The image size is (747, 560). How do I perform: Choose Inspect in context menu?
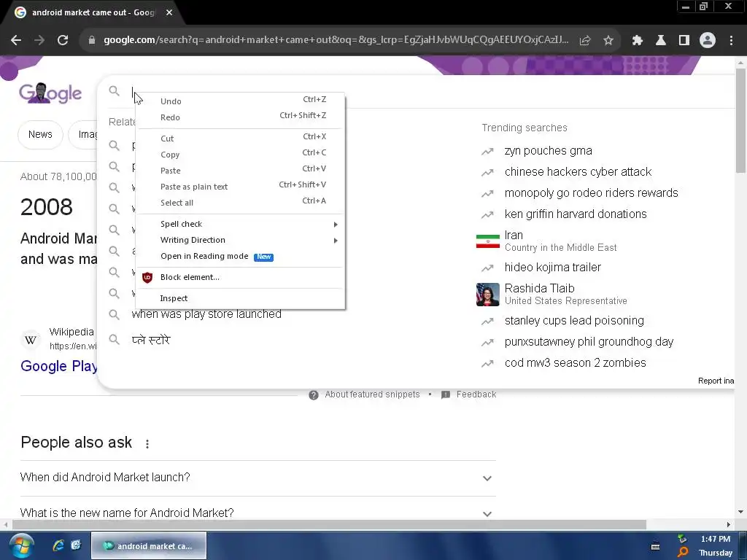tap(241, 298)
